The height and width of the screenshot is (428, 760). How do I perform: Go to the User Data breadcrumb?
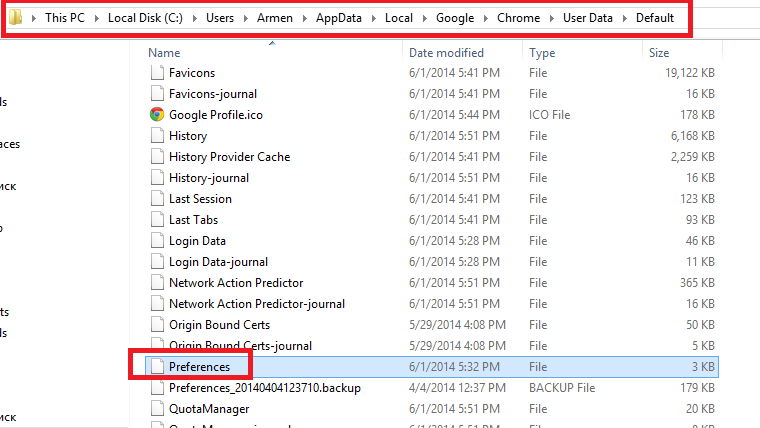coord(587,18)
